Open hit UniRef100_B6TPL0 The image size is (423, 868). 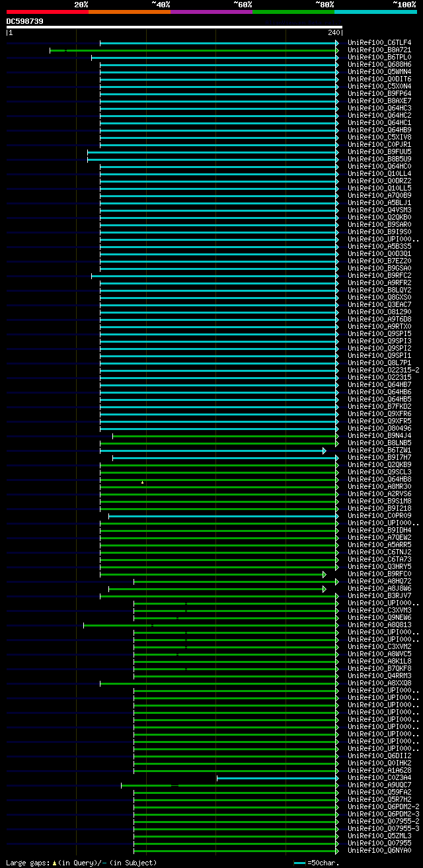coord(379,58)
